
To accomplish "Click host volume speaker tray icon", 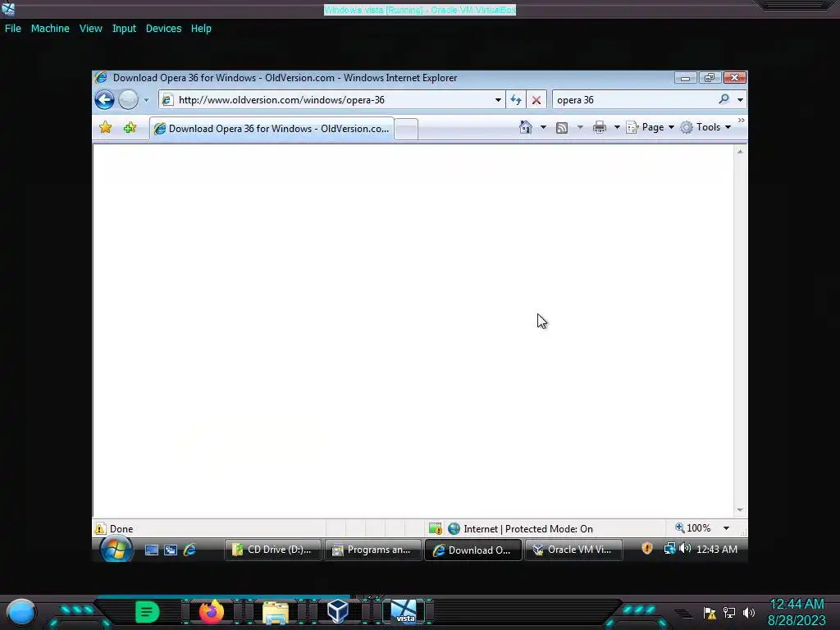I will click(x=749, y=612).
